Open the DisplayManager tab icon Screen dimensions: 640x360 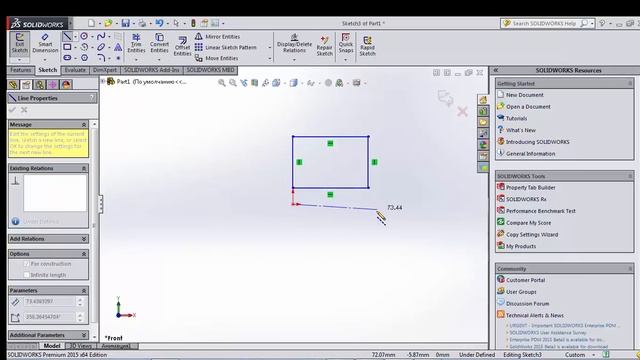[66, 84]
